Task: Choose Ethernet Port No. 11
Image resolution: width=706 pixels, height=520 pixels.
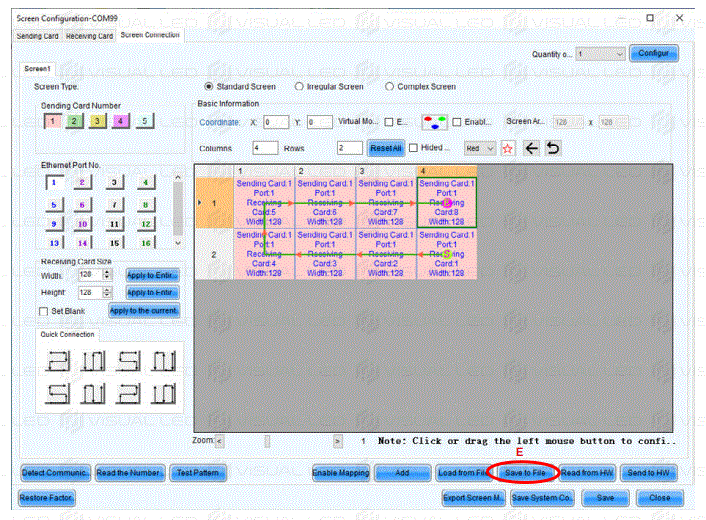Action: pyautogui.click(x=114, y=224)
